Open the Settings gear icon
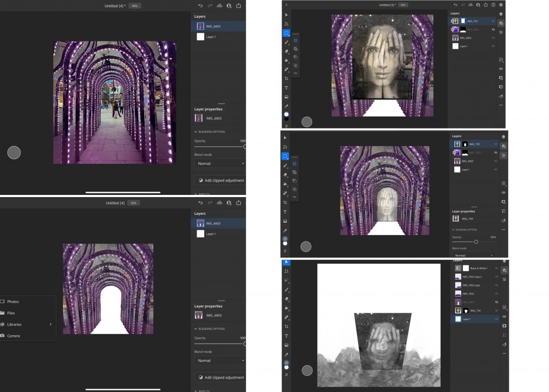Screen dimensions: 549x392 (x=501, y=5)
